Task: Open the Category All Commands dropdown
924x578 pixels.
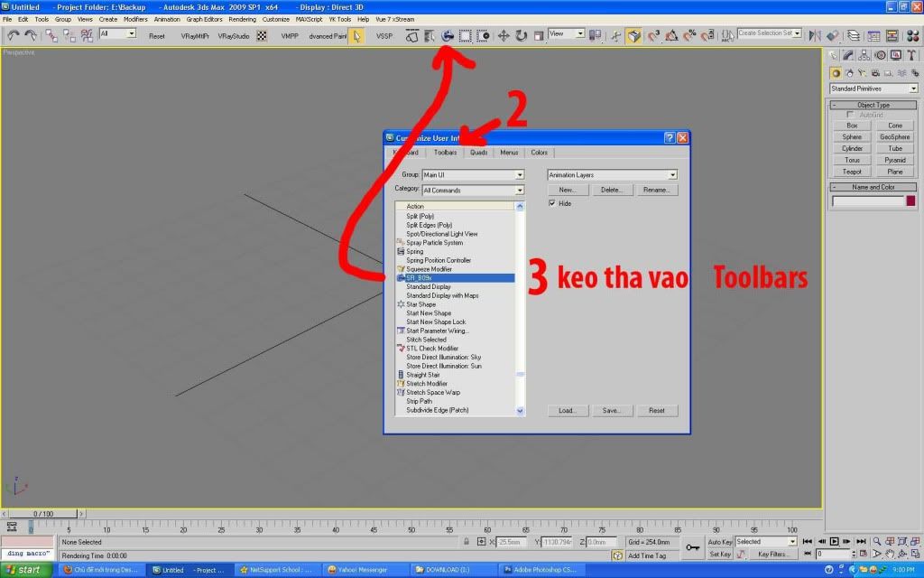Action: coord(473,190)
